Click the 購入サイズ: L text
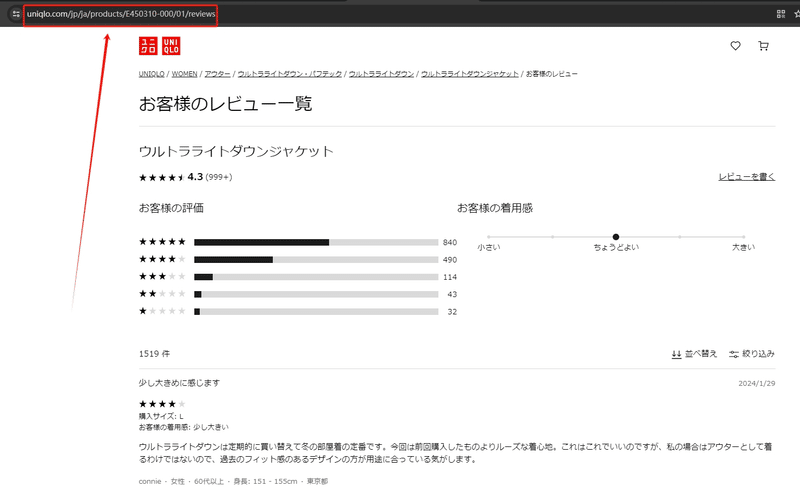This screenshot has height=488, width=800. (161, 416)
